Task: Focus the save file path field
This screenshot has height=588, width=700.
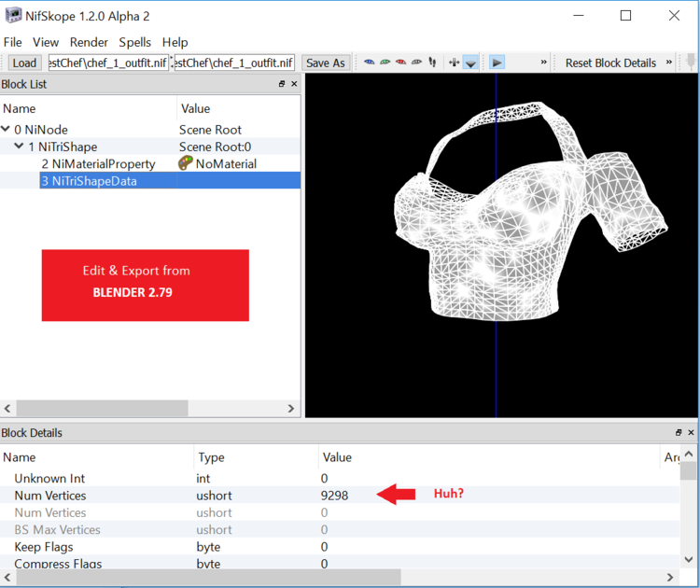Action: [234, 63]
